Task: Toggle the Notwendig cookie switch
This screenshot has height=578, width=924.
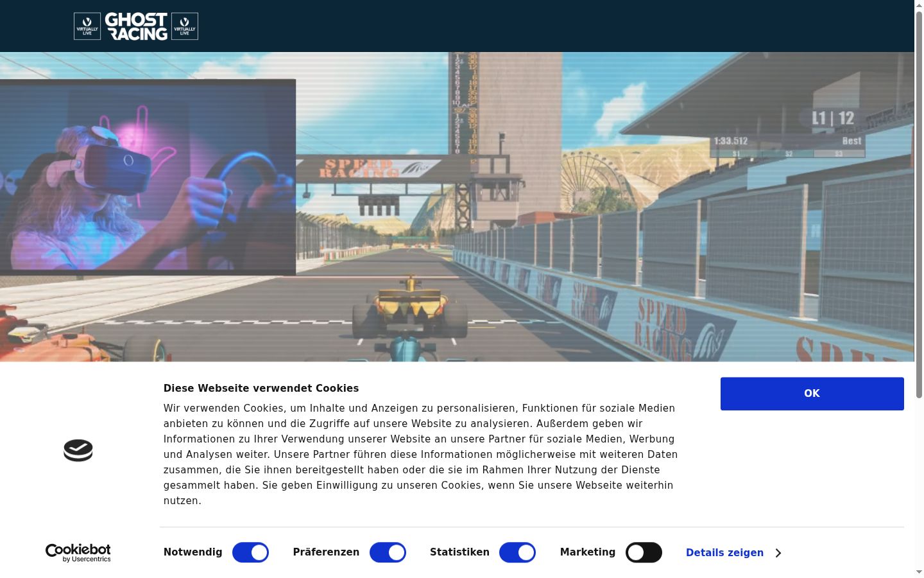Action: [250, 552]
